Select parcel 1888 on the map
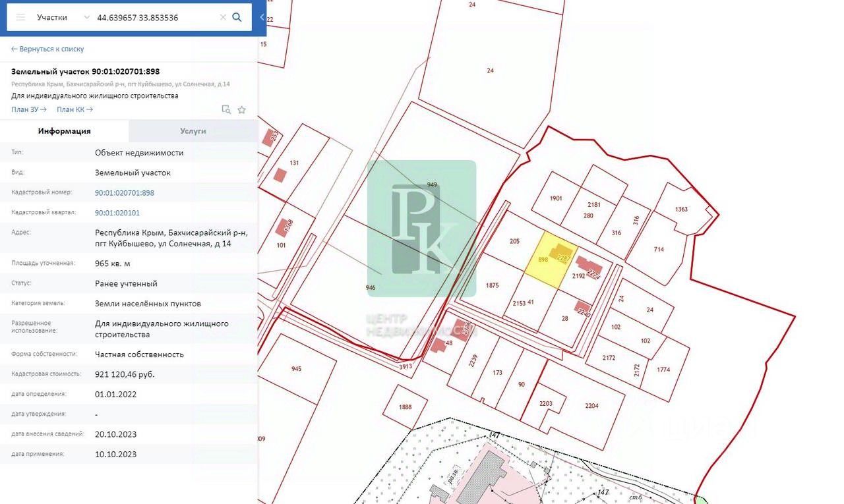Viewport: 844px width, 504px height. tap(405, 407)
